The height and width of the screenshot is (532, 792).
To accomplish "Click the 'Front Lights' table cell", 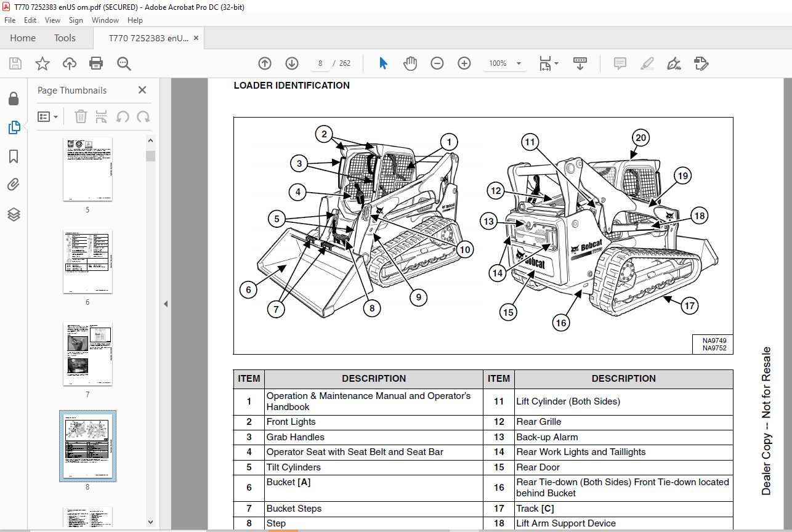I will 374,422.
